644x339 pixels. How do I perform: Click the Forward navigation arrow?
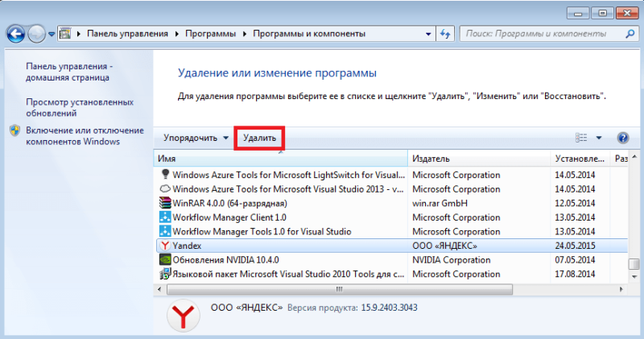pos(36,34)
